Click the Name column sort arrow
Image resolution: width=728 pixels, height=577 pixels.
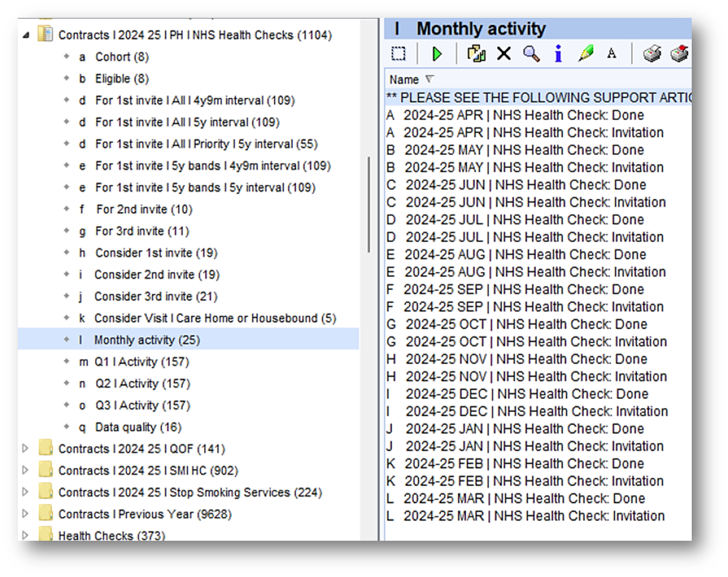tap(429, 79)
